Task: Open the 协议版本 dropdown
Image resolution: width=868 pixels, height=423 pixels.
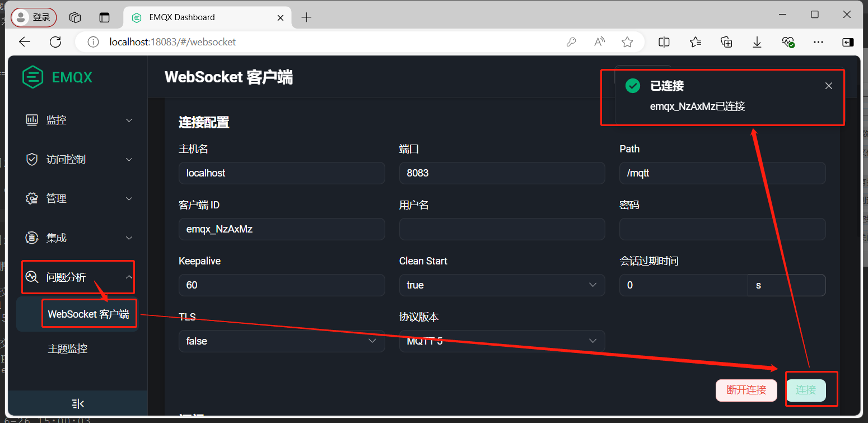Action: (502, 341)
